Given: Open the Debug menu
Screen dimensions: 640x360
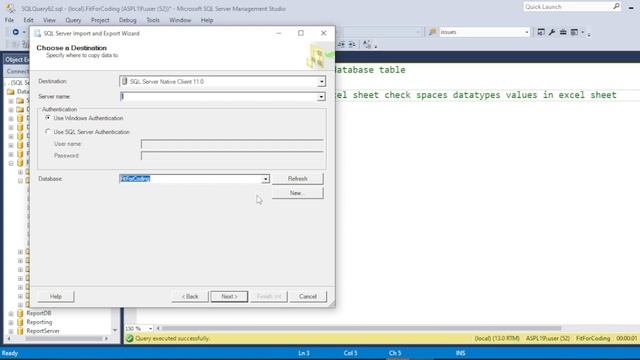Looking at the screenshot, I should point(127,20).
